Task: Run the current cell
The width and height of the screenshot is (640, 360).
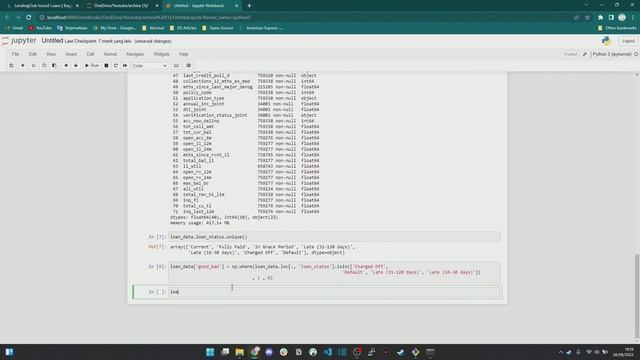Action: pyautogui.click(x=92, y=66)
